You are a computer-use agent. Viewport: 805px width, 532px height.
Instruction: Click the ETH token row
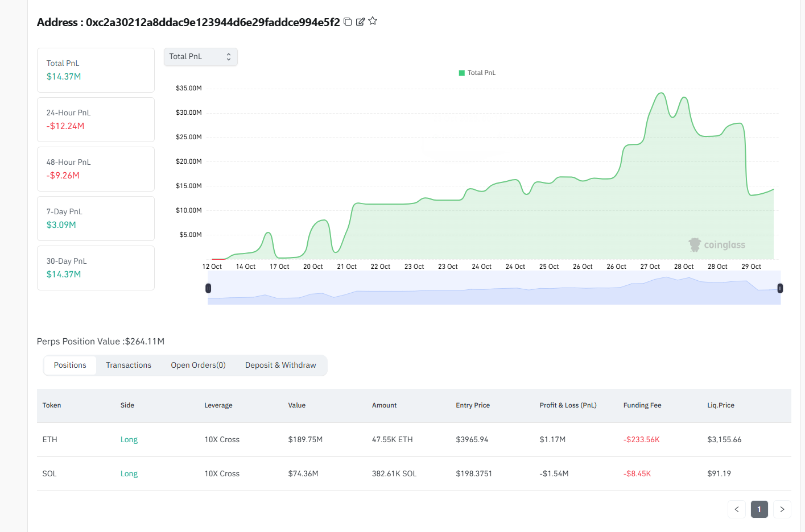click(x=50, y=439)
